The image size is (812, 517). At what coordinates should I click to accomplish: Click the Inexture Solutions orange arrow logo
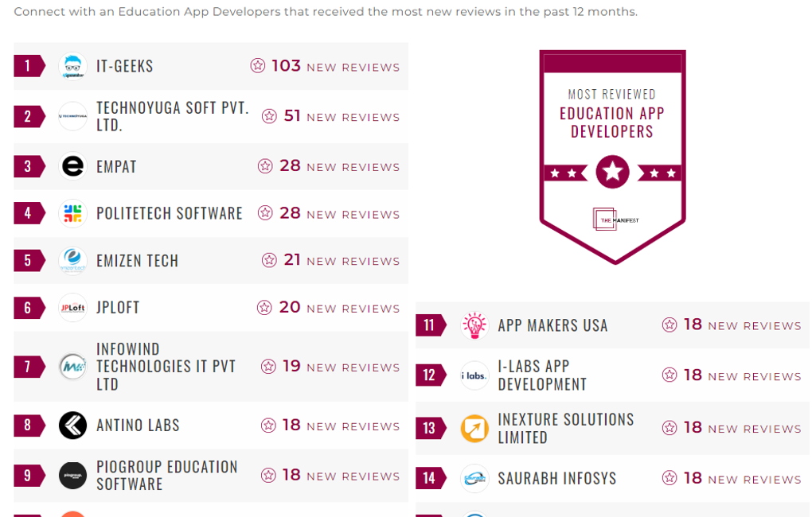coord(474,429)
